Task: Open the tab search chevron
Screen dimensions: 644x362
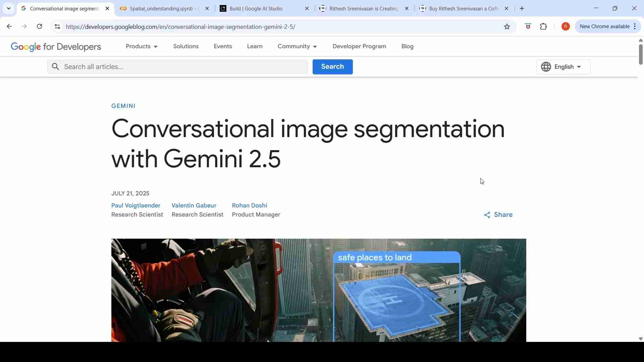Action: click(x=8, y=8)
